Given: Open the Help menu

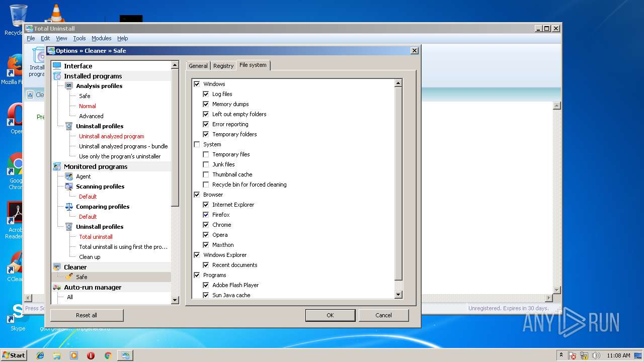Looking at the screenshot, I should tap(123, 38).
